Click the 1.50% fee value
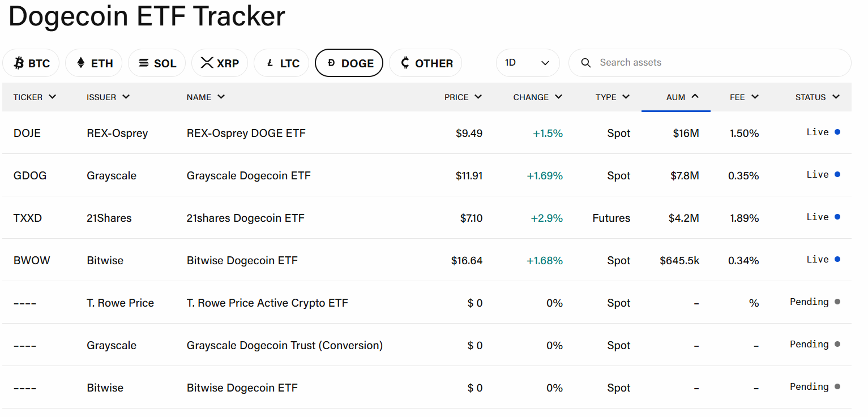 (x=744, y=134)
